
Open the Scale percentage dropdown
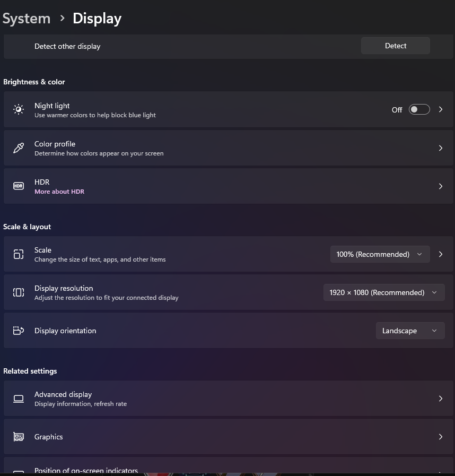pos(379,254)
